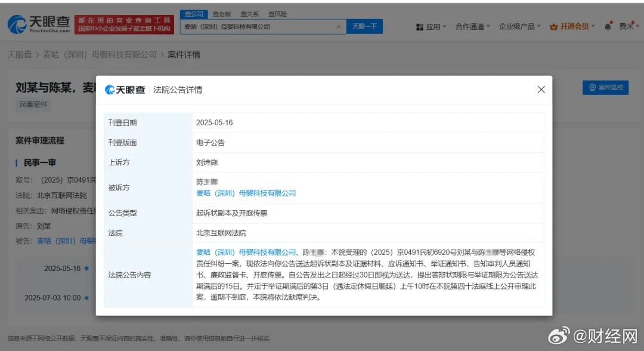Clear the search box with X
This screenshot has height=351, width=644.
coord(339,26)
